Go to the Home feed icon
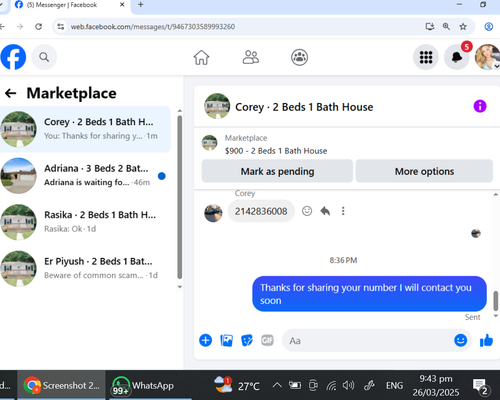This screenshot has width=500, height=400. (201, 57)
